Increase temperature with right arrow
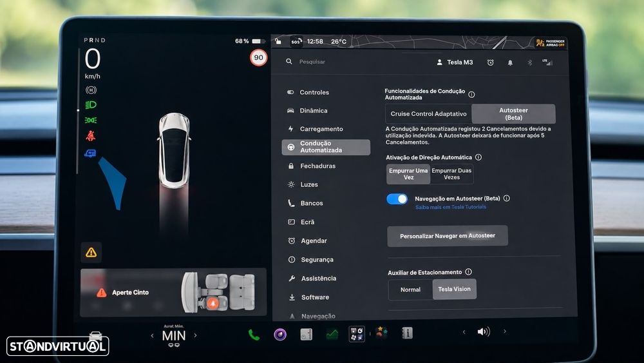 pos(196,335)
